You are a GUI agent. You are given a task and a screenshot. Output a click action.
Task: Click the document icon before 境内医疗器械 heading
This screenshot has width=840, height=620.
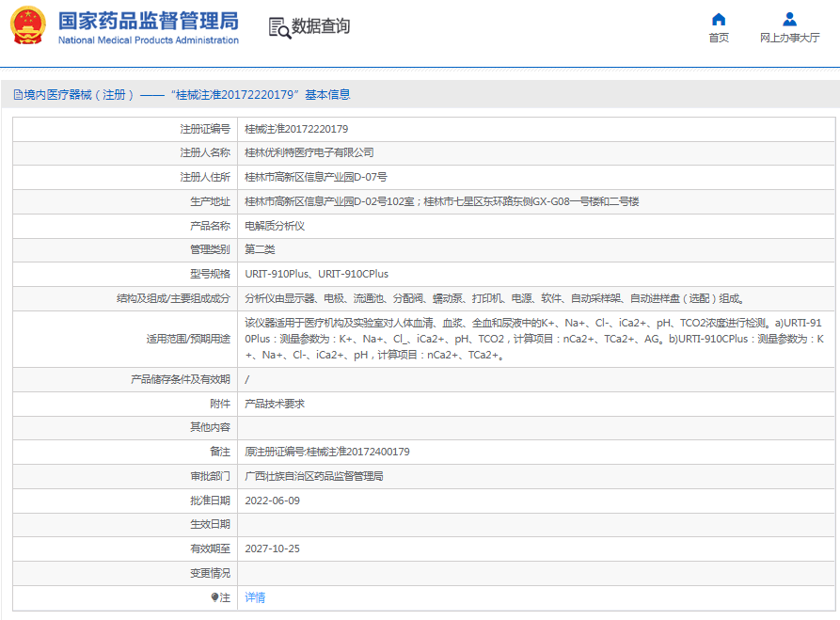tap(17, 95)
